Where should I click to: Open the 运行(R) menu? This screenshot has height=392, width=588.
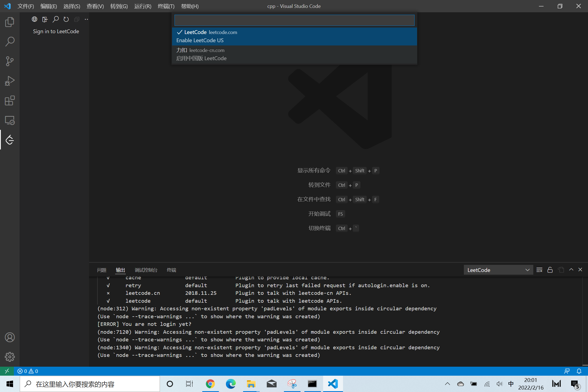143,6
